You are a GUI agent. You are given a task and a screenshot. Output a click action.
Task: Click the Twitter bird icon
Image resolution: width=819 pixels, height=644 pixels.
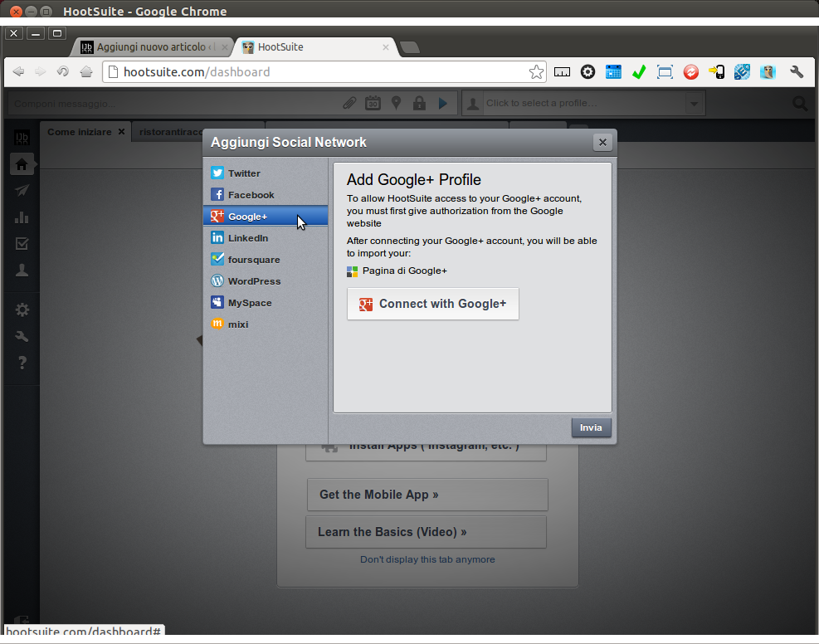[x=217, y=173]
